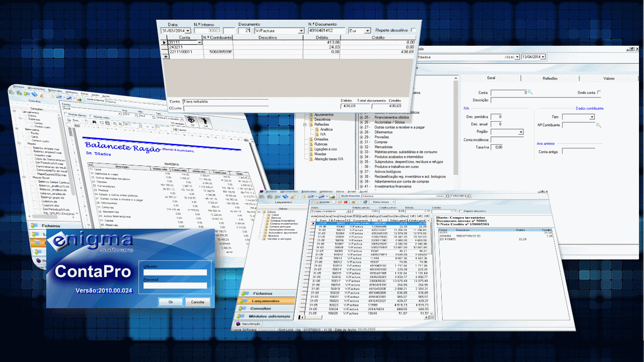Click the person figure icon beside eye
Viewport: 644px width, 362px height.
(x=205, y=120)
